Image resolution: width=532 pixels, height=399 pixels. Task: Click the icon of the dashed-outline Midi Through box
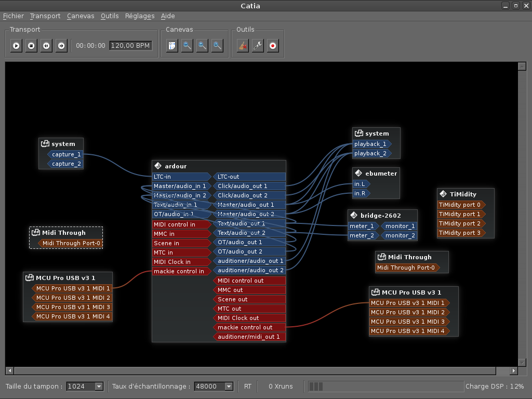click(x=36, y=232)
